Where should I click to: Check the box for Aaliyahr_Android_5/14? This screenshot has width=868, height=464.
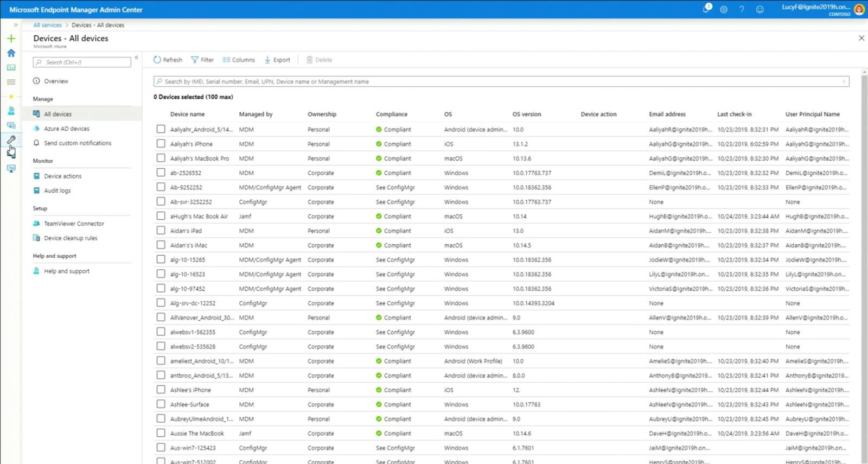[161, 129]
